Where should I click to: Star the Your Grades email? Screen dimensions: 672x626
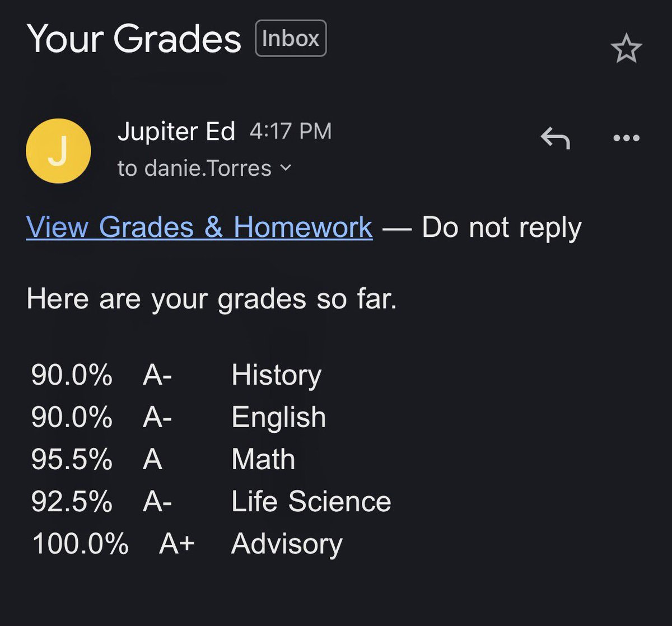point(626,49)
